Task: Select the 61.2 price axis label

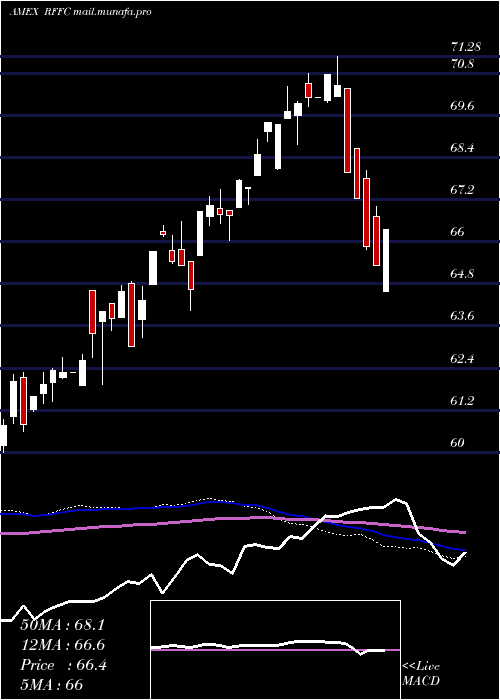Action: [x=462, y=400]
